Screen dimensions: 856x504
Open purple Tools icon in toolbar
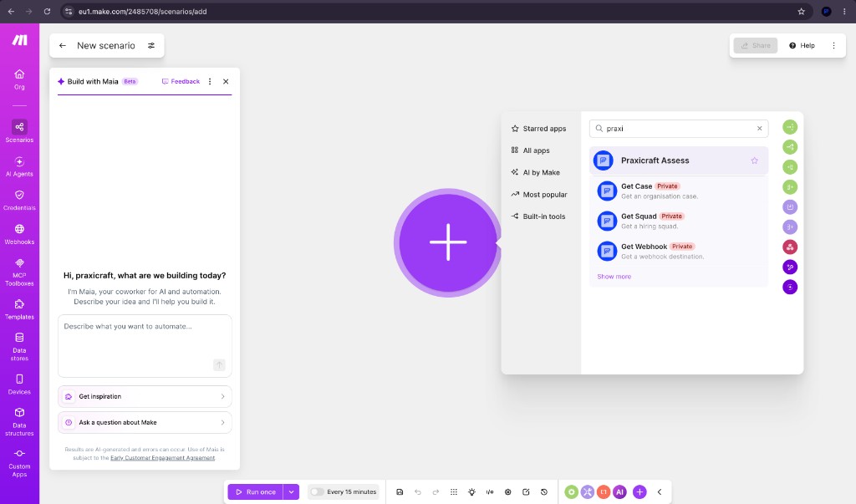(588, 492)
